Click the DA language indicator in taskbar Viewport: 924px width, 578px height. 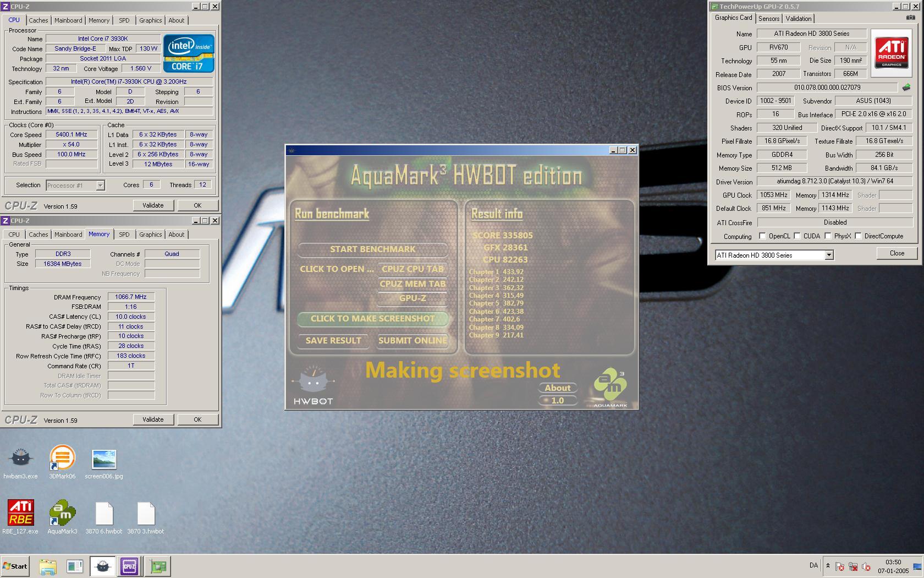click(813, 566)
